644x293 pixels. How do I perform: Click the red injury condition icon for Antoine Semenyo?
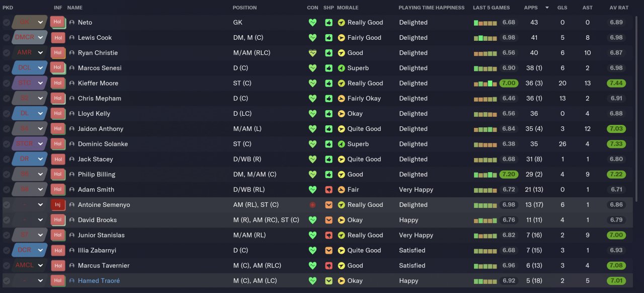pos(312,205)
